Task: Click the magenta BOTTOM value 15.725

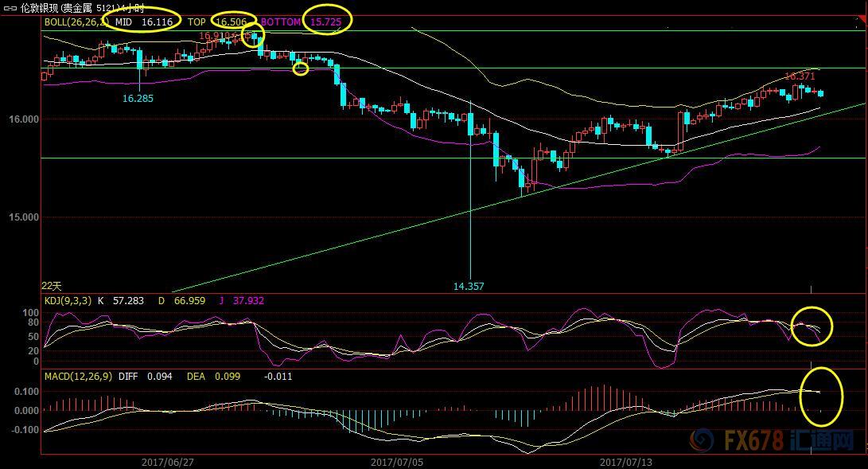Action: click(329, 22)
